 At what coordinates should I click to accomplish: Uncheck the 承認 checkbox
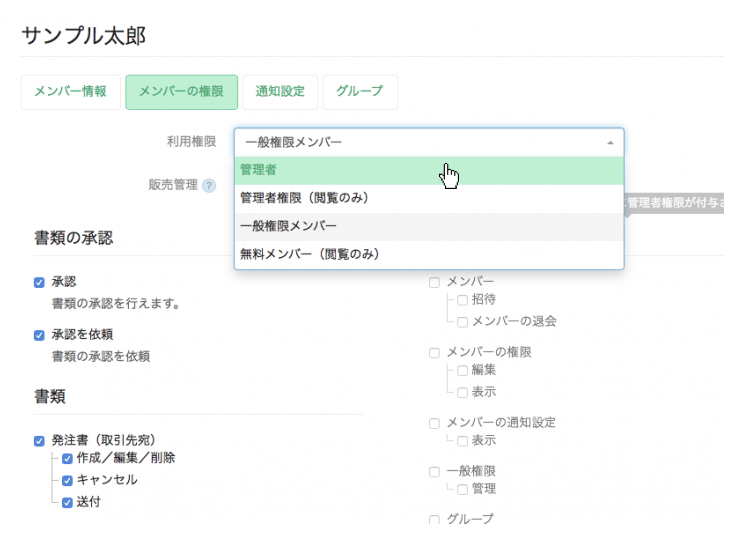tap(39, 283)
